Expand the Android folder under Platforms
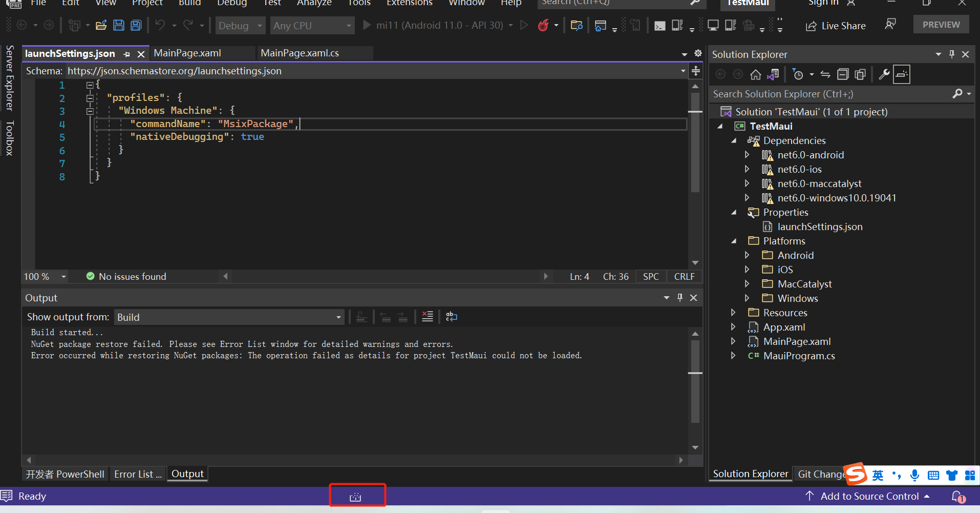980x513 pixels. tap(747, 255)
